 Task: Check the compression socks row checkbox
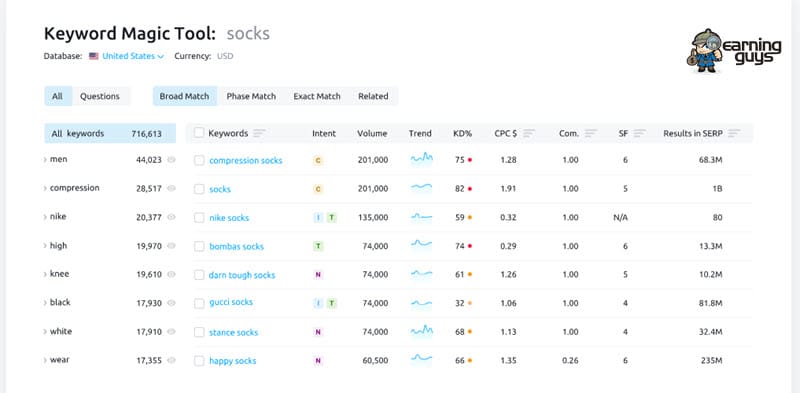tap(199, 161)
